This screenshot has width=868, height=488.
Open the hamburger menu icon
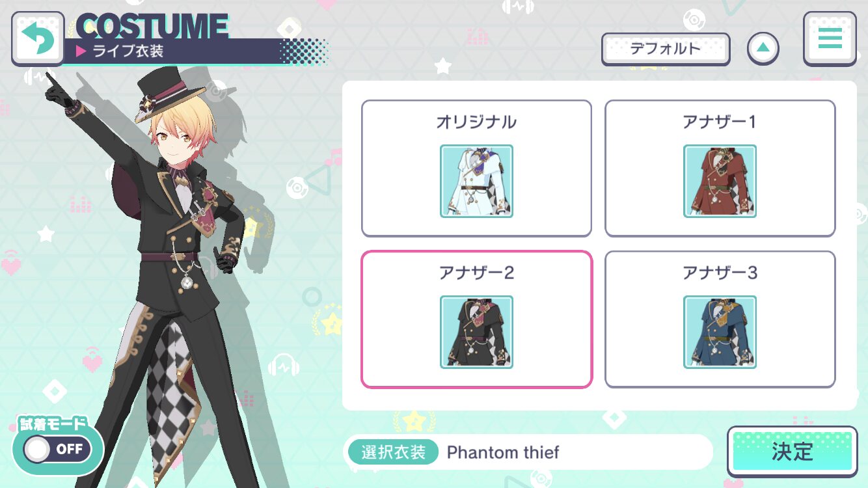(830, 38)
